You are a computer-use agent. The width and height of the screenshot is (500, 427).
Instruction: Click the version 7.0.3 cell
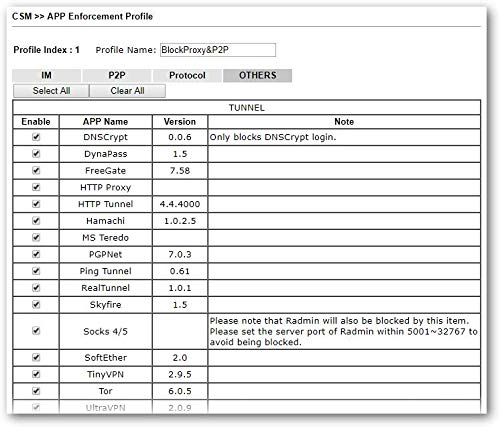pyautogui.click(x=180, y=254)
